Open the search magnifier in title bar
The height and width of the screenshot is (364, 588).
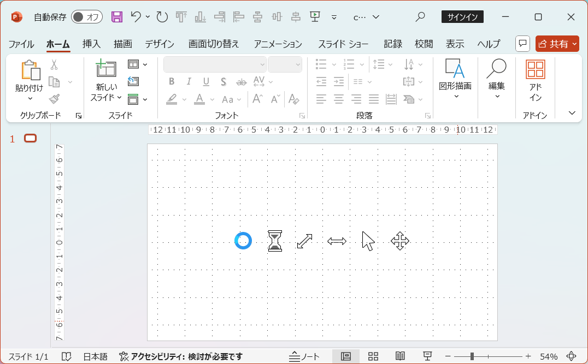click(x=420, y=17)
